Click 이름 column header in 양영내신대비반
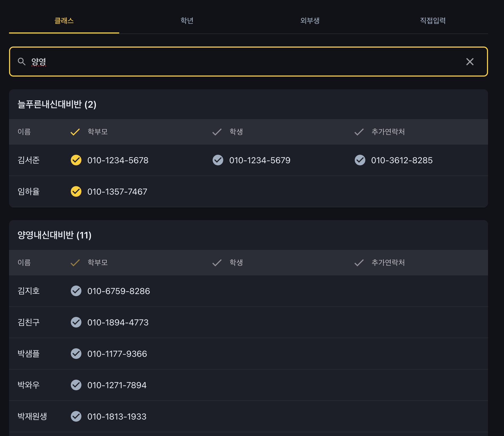This screenshot has height=436, width=504. (x=24, y=263)
